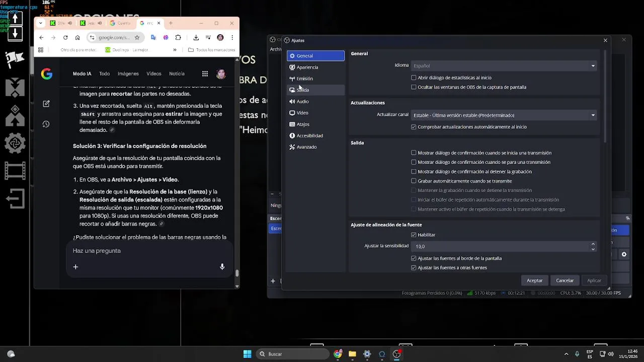644x362 pixels.
Task: Open Salida settings section in sidebar
Action: 315,90
